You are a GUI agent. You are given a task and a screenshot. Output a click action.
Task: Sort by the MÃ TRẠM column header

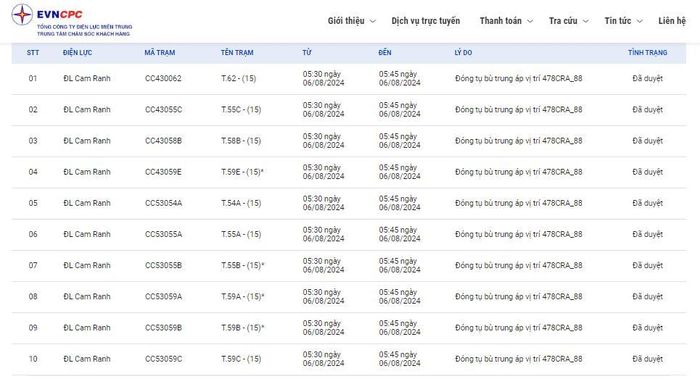(x=160, y=53)
